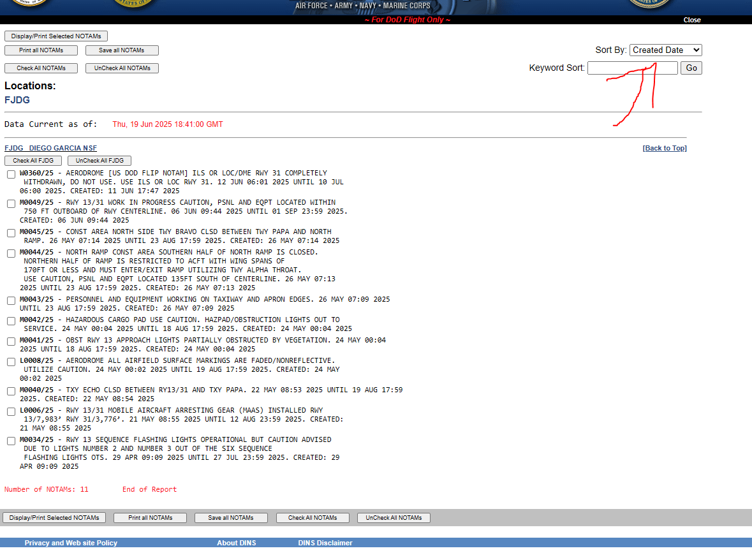Click bottom Check All NOTAMs button
Viewport: 752px width, 560px height.
click(x=313, y=518)
